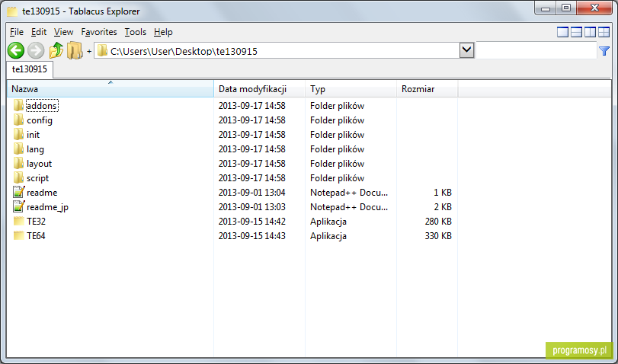This screenshot has width=618, height=364.
Task: Select the TE32 file name
Action: [36, 222]
